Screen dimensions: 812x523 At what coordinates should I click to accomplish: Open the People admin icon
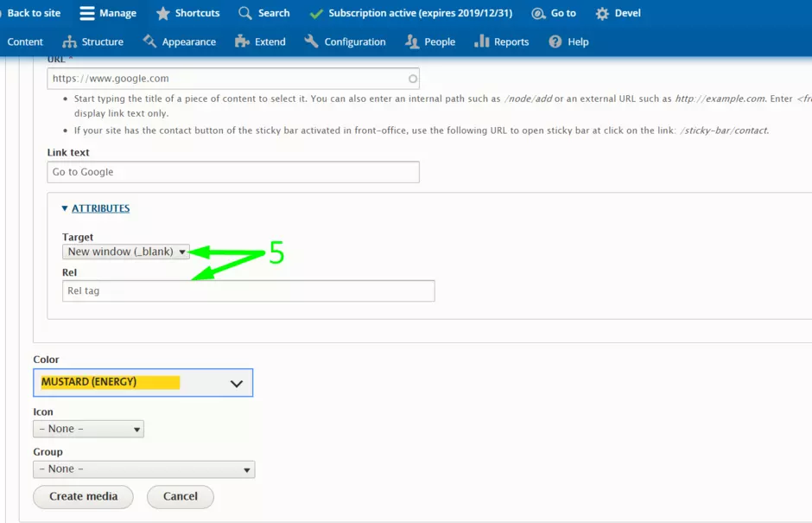pyautogui.click(x=412, y=41)
